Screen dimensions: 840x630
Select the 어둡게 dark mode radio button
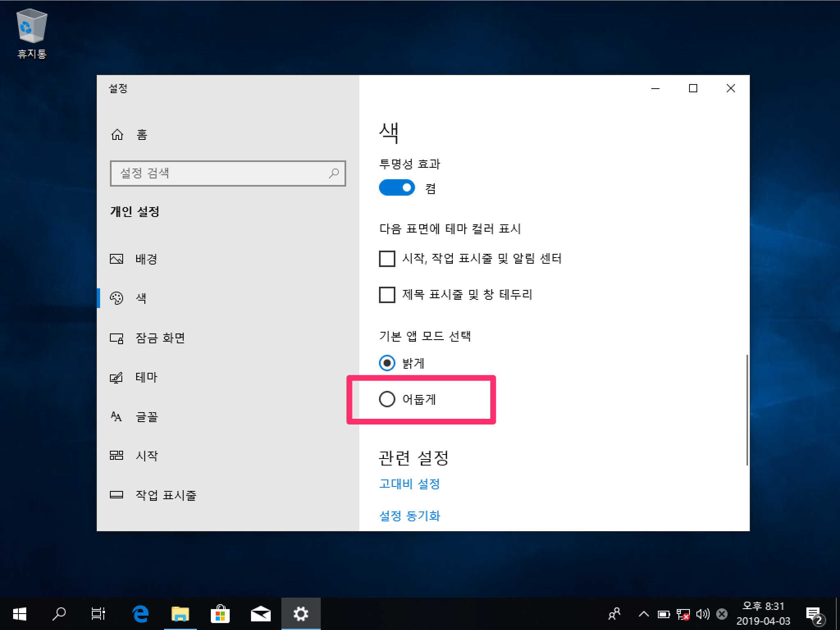click(387, 399)
